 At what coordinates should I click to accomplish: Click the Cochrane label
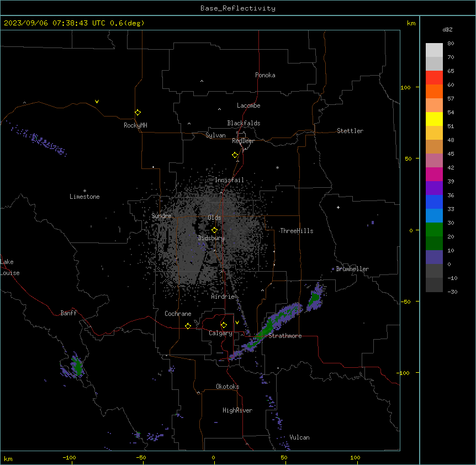coord(178,314)
